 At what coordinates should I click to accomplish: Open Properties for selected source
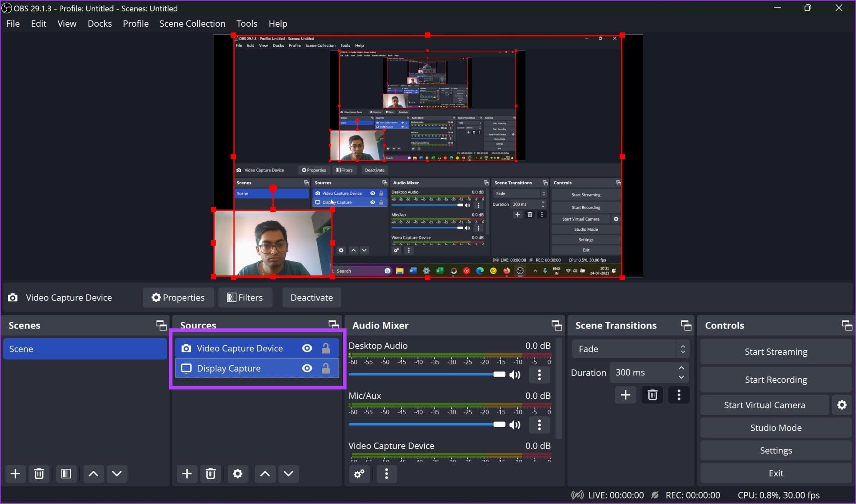coord(178,298)
